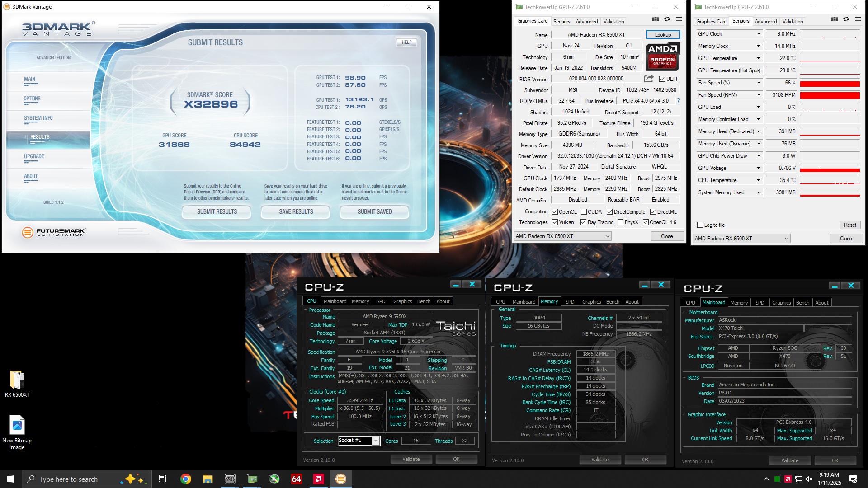Click the Lookup button in GPU-Z
This screenshot has height=488, width=868.
tap(663, 35)
